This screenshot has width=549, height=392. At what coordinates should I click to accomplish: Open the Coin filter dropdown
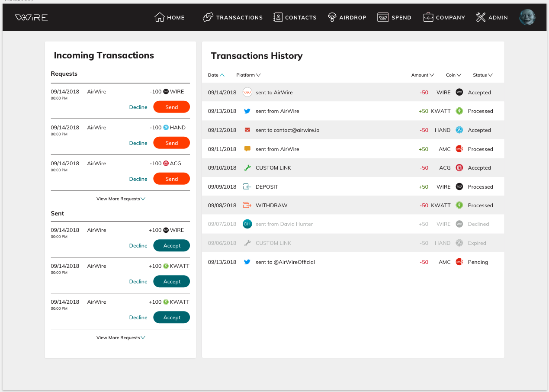(x=454, y=75)
